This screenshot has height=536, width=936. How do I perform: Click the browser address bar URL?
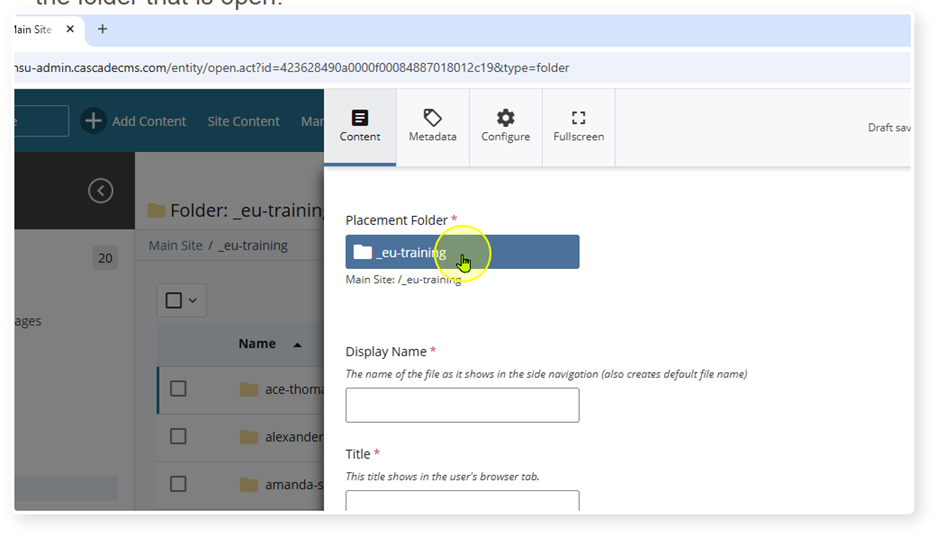[300, 68]
